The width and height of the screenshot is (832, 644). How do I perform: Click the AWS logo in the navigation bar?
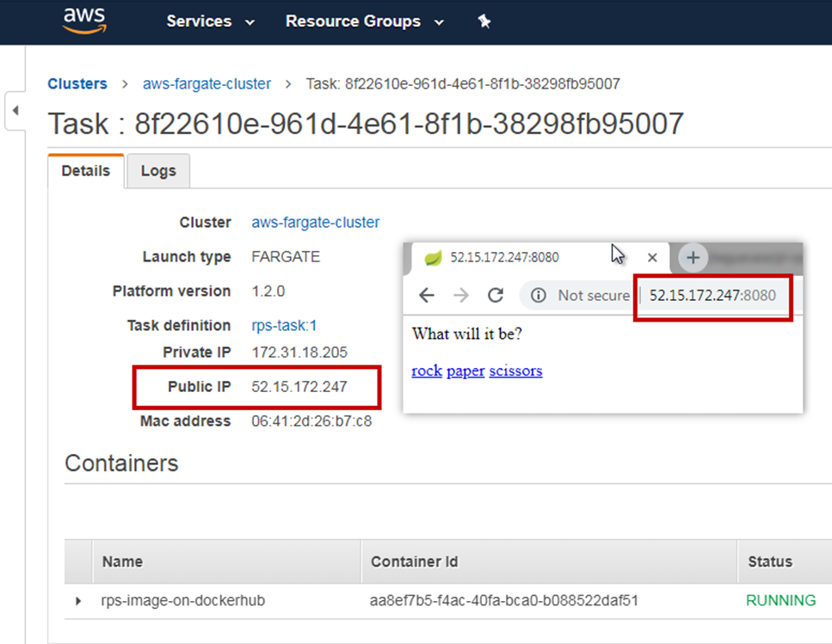pos(83,21)
